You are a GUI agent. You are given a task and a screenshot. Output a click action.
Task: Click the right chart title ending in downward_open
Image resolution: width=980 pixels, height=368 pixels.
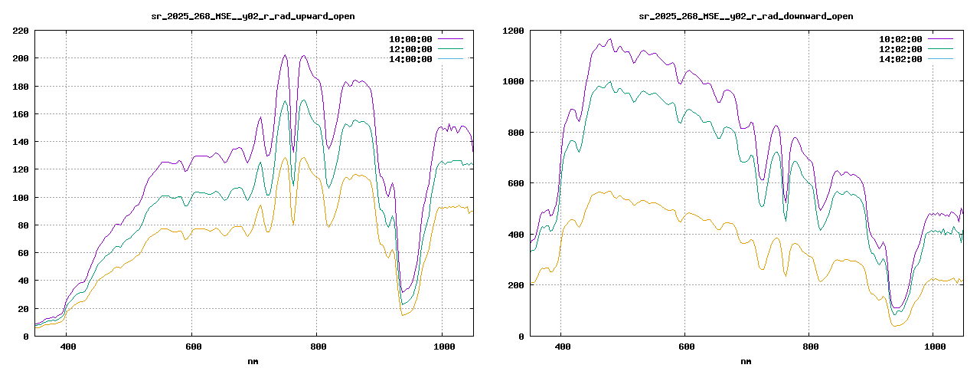746,16
